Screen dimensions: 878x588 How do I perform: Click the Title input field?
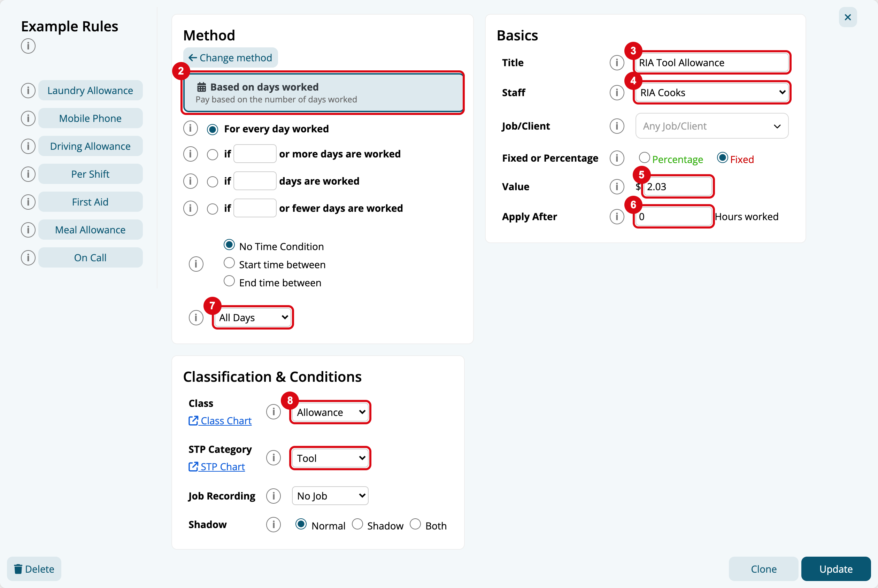click(x=712, y=63)
